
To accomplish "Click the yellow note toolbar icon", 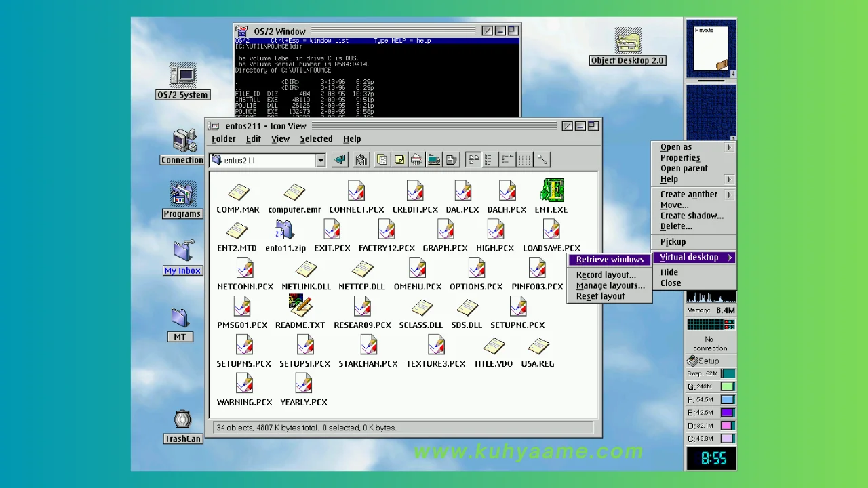I will [x=399, y=160].
